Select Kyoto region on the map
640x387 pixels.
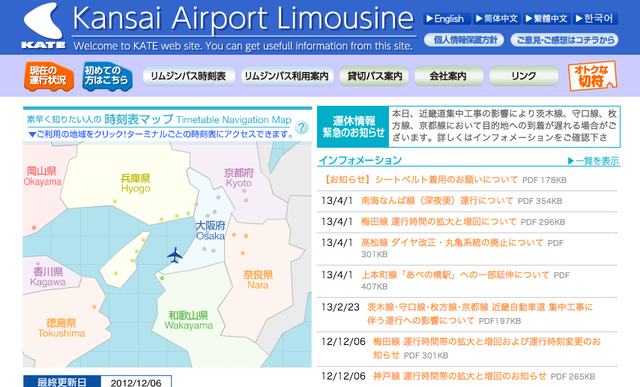tap(239, 178)
